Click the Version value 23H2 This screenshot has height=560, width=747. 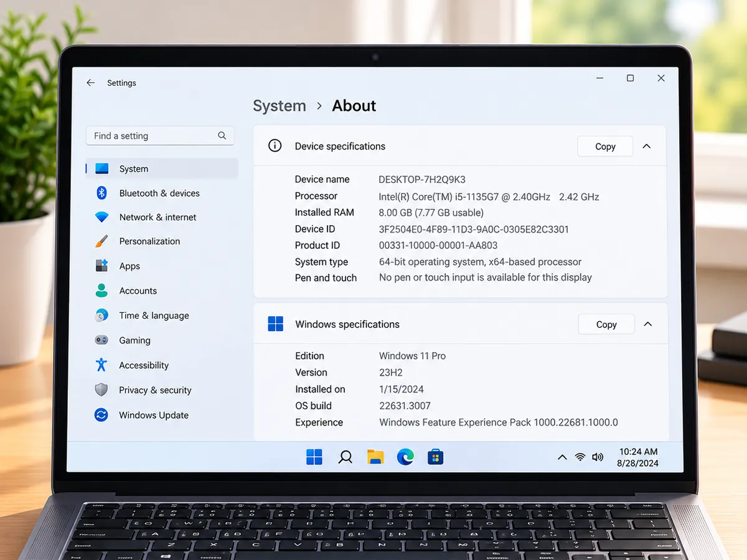391,373
